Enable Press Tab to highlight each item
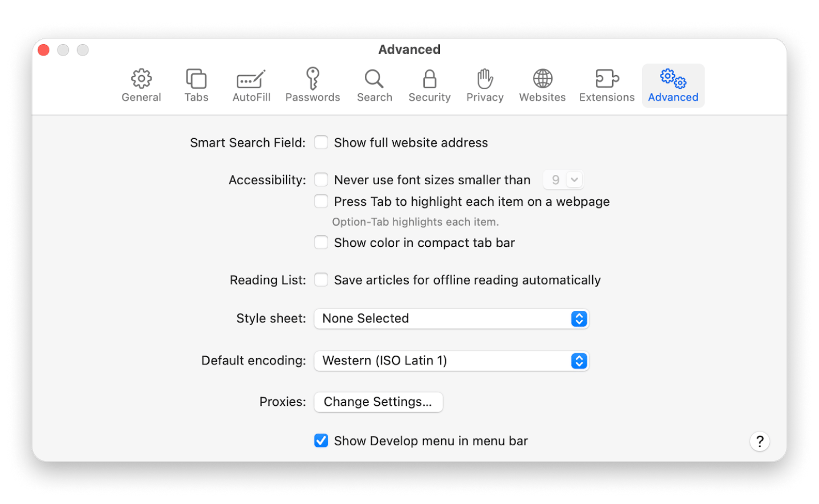The width and height of the screenshot is (819, 504). point(321,201)
